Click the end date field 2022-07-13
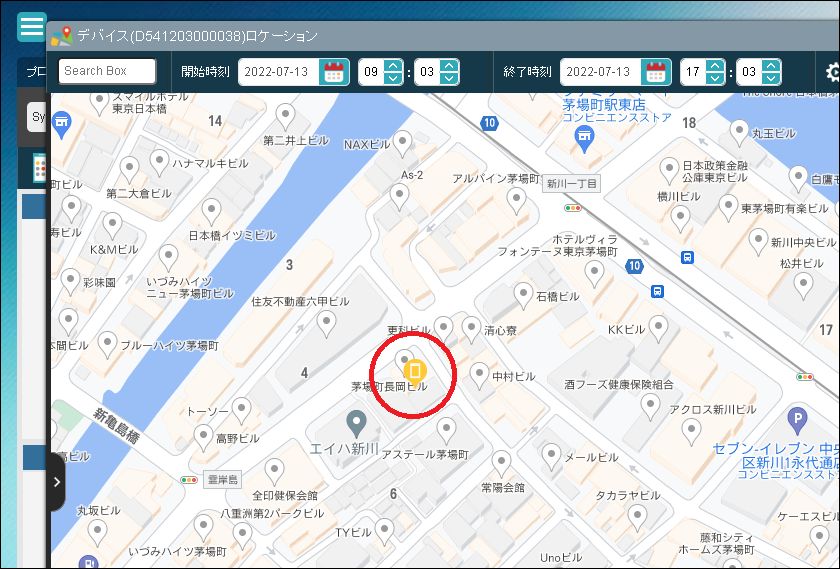Image resolution: width=840 pixels, height=569 pixels. (601, 72)
